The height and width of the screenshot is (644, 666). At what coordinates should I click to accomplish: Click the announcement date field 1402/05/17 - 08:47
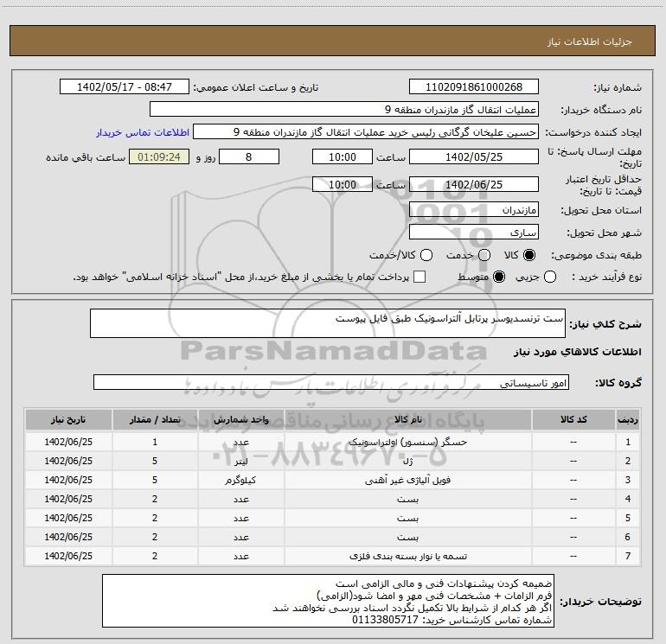(x=125, y=87)
